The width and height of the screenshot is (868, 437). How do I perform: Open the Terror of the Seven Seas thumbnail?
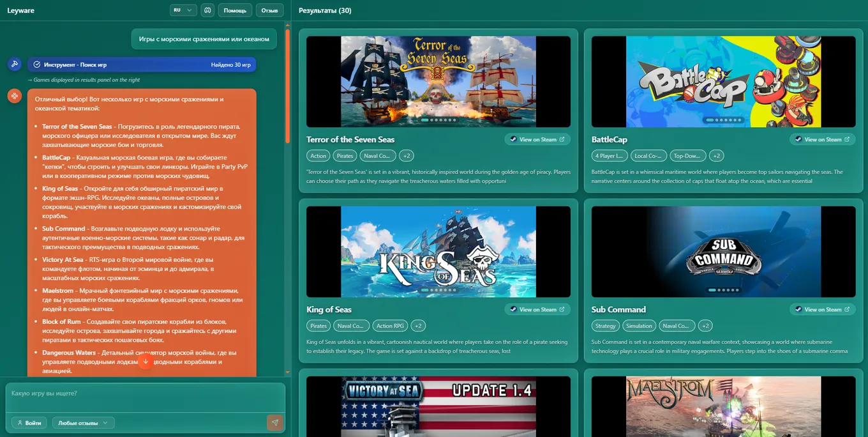coord(438,81)
